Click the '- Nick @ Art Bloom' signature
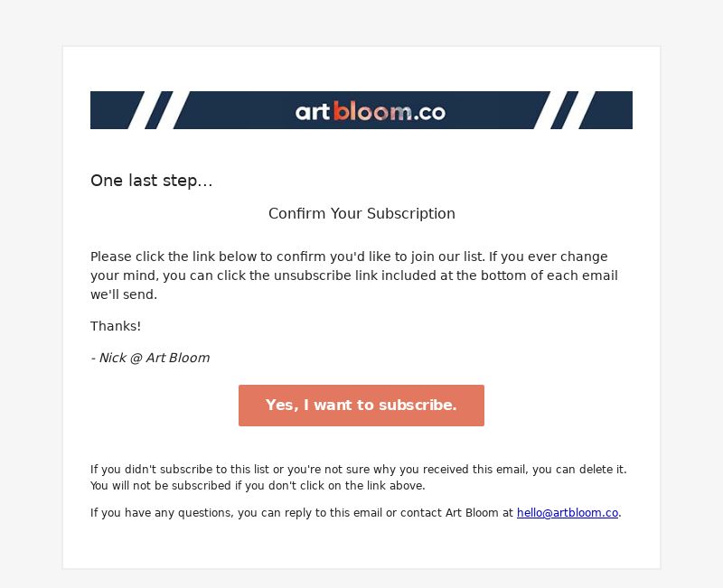Viewport: 723px width, 588px height. click(150, 358)
